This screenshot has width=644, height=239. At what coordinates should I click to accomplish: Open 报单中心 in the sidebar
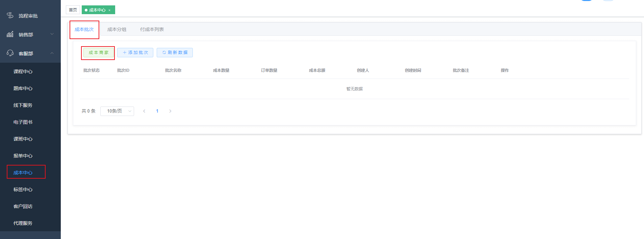tap(23, 156)
